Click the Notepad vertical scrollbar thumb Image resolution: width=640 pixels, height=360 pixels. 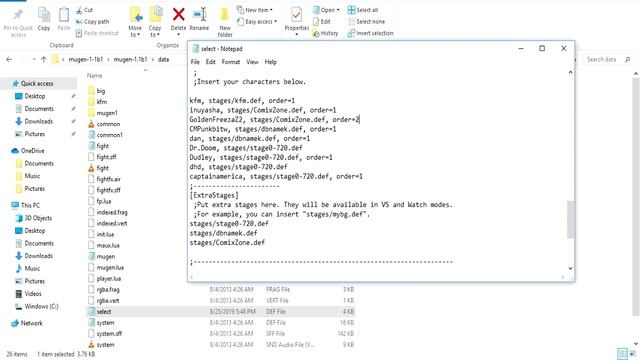(570, 220)
